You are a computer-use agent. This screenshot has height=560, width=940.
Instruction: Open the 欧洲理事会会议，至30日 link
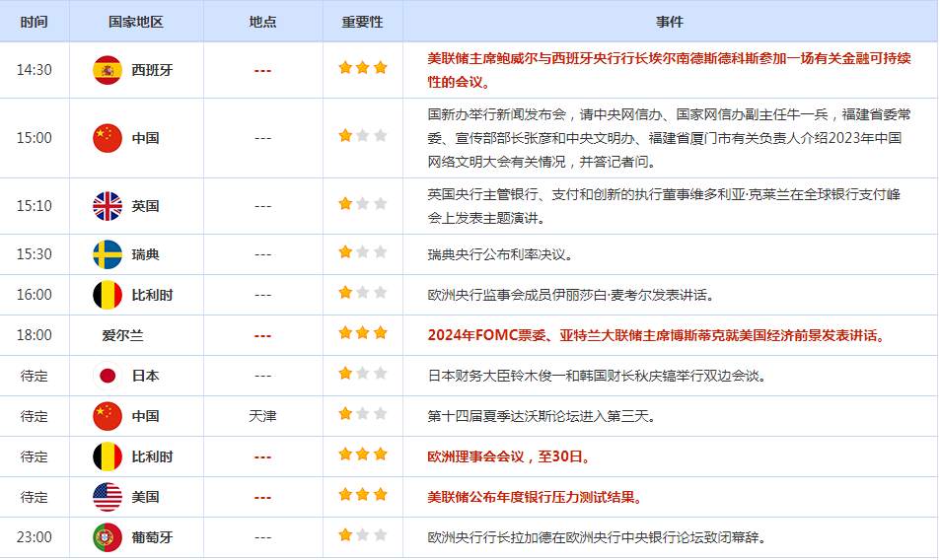tap(509, 456)
